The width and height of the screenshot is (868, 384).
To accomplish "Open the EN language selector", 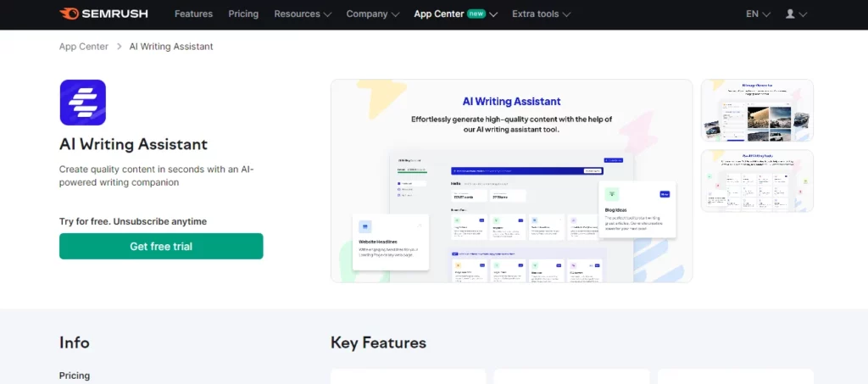I will (758, 14).
